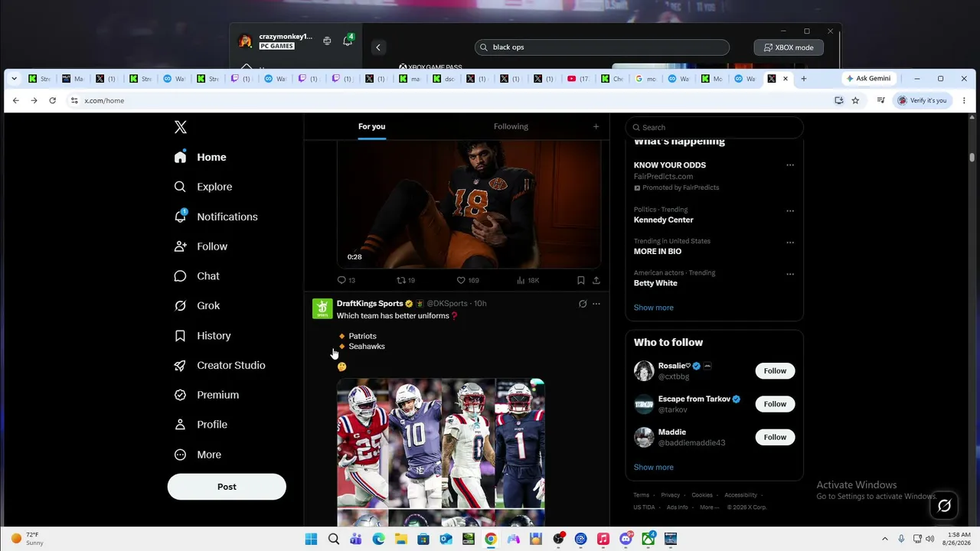Screen dimensions: 980x551
Task: Click the Verify it's you profile chip
Action: [x=922, y=100]
